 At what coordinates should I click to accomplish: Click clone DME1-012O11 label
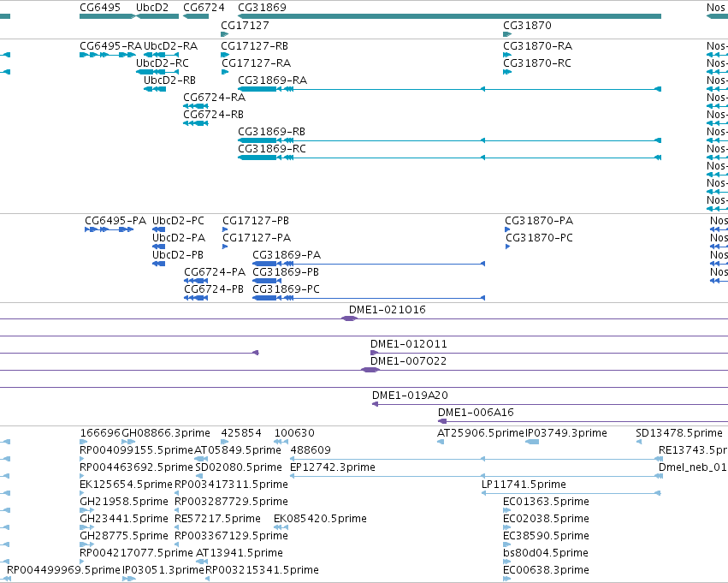point(409,344)
